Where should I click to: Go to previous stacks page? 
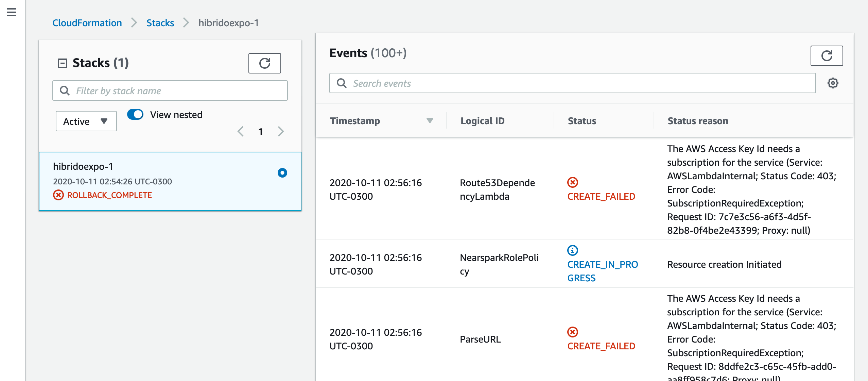[241, 131]
